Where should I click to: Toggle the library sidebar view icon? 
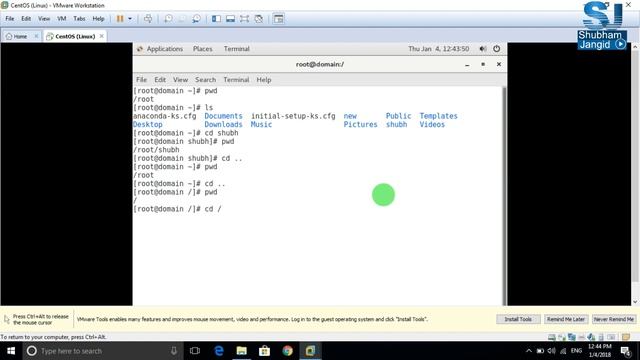tap(216, 19)
